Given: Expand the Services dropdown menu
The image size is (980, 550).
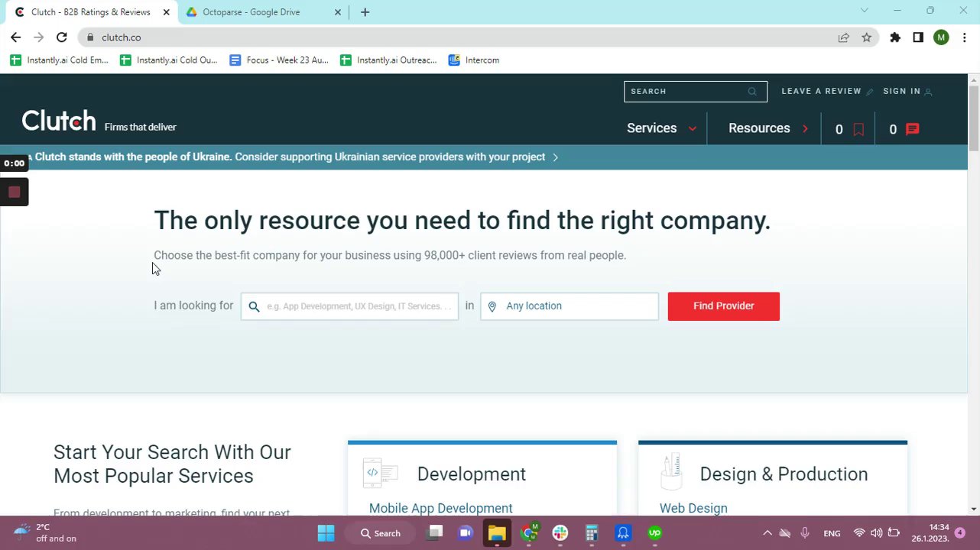Looking at the screenshot, I should pos(662,128).
